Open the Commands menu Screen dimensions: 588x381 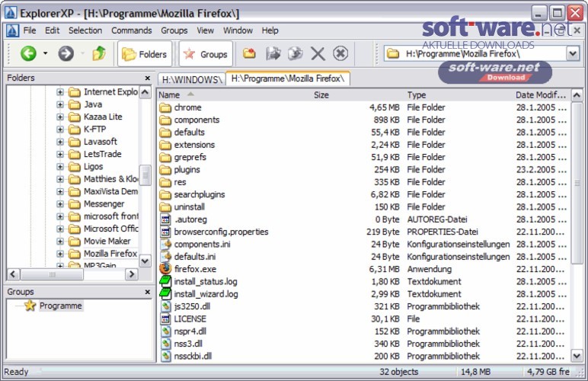click(x=131, y=30)
